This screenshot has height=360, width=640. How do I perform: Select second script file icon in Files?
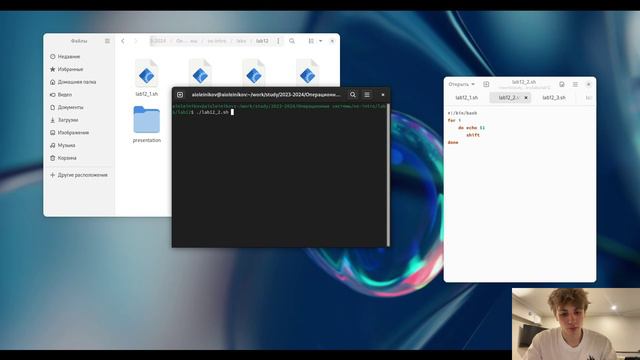(200, 73)
